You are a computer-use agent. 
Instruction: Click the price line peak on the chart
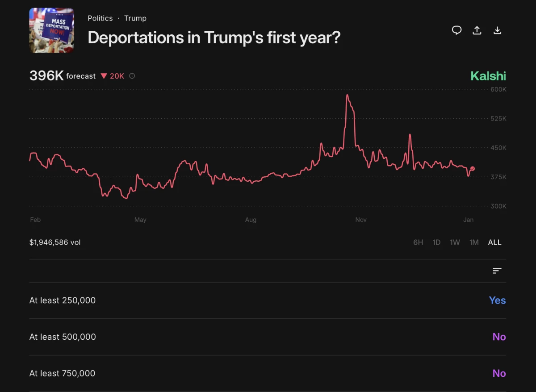click(x=348, y=95)
